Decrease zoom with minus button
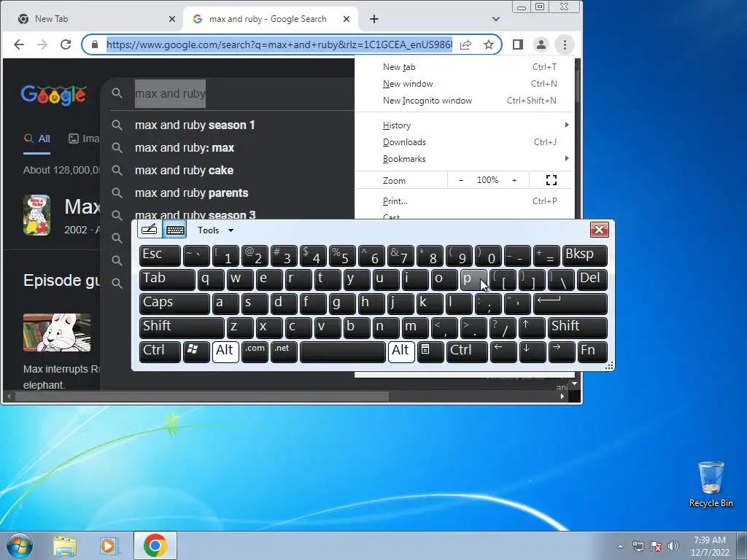The height and width of the screenshot is (560, 747). coord(461,180)
